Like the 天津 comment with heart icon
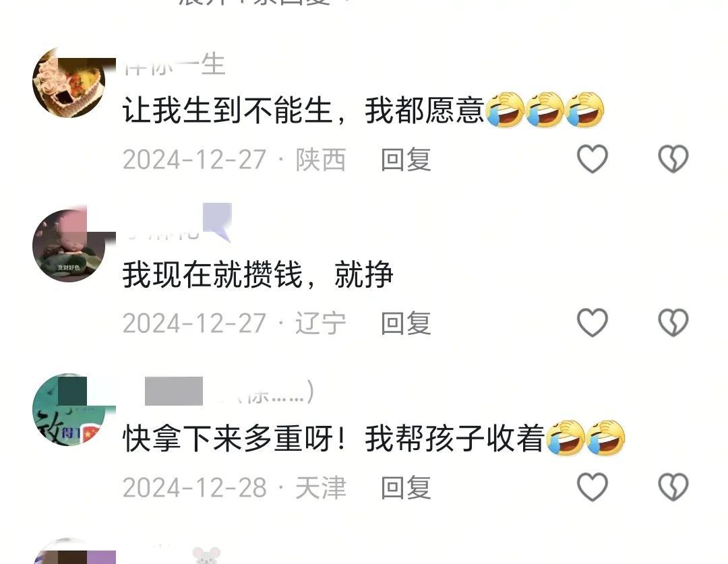 click(592, 487)
